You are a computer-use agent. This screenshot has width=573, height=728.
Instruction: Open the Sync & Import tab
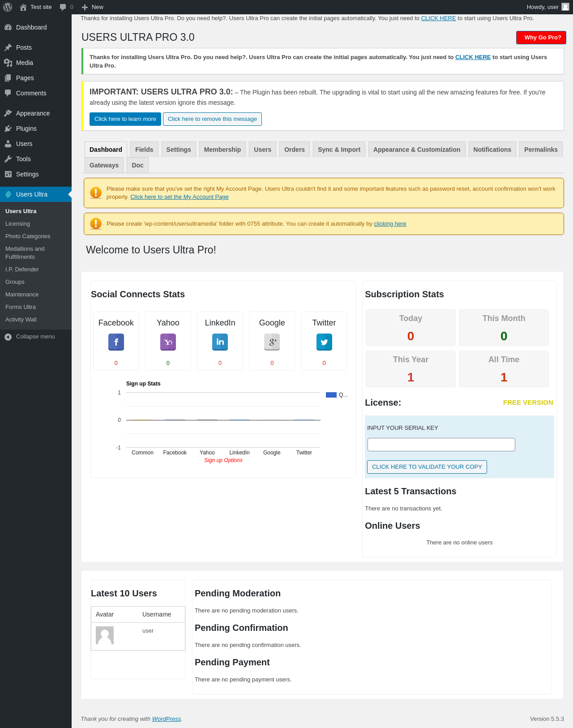339,150
